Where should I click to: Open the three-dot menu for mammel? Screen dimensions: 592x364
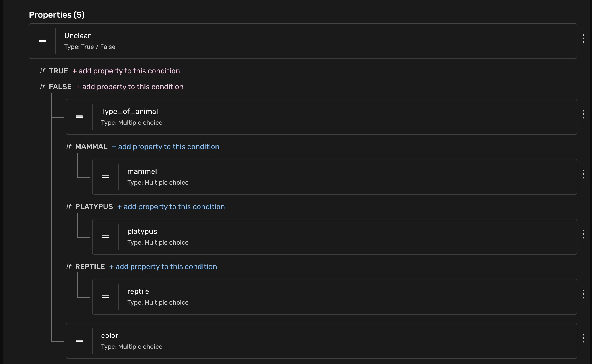point(584,174)
